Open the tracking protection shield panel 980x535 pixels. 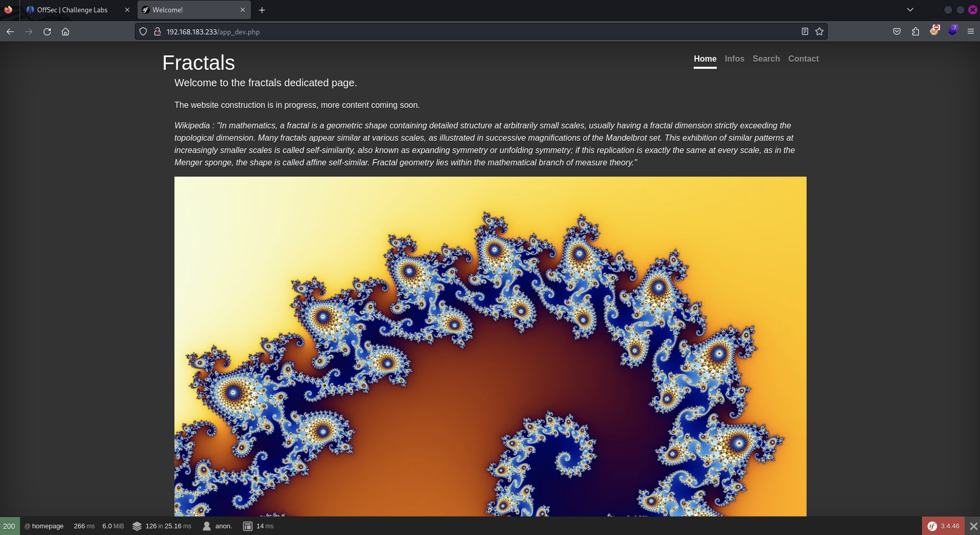click(143, 32)
